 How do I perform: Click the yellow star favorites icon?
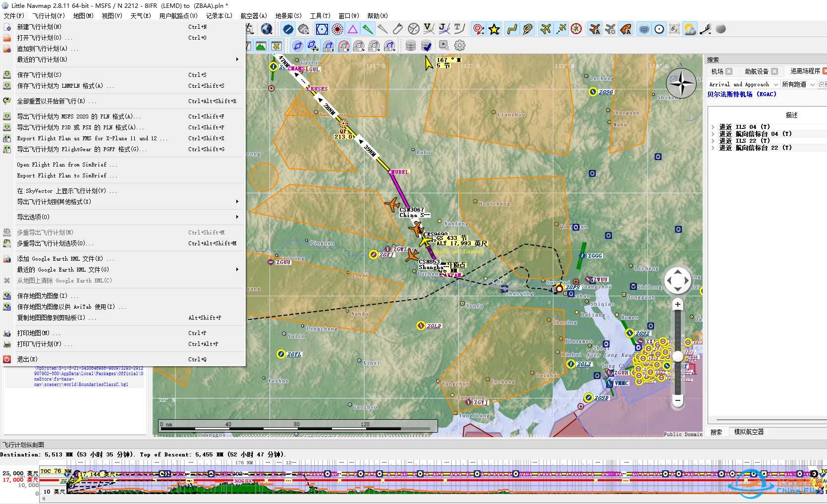tap(494, 29)
